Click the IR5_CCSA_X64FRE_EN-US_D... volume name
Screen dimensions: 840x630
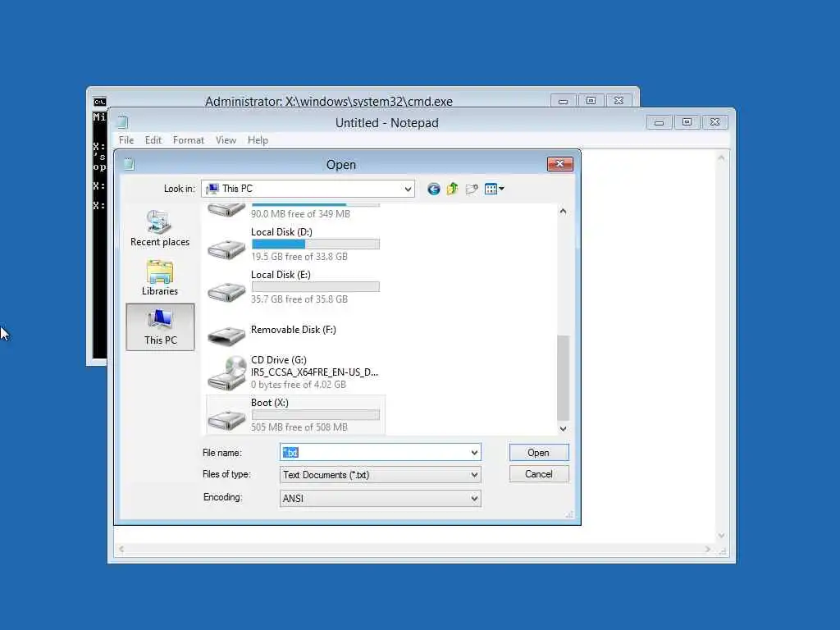[314, 372]
